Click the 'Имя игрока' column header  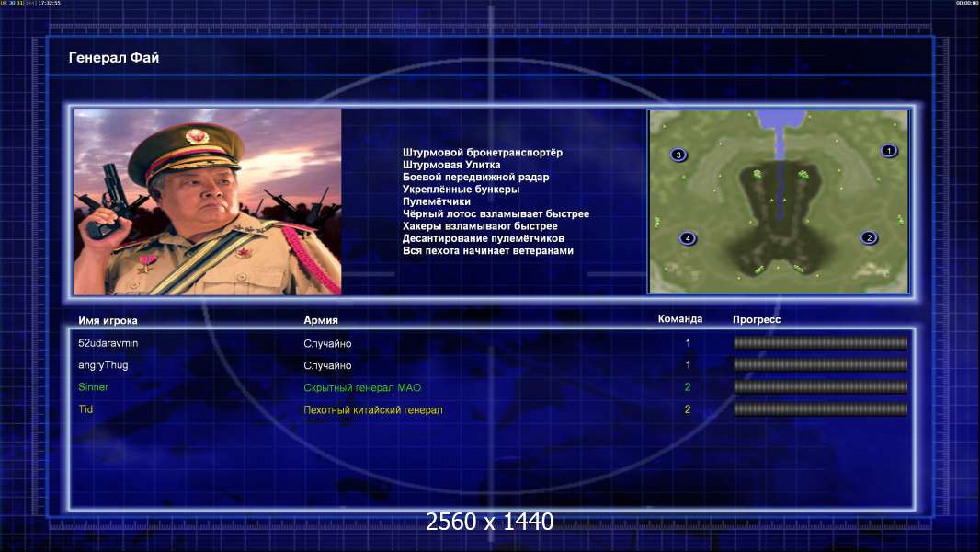108,321
